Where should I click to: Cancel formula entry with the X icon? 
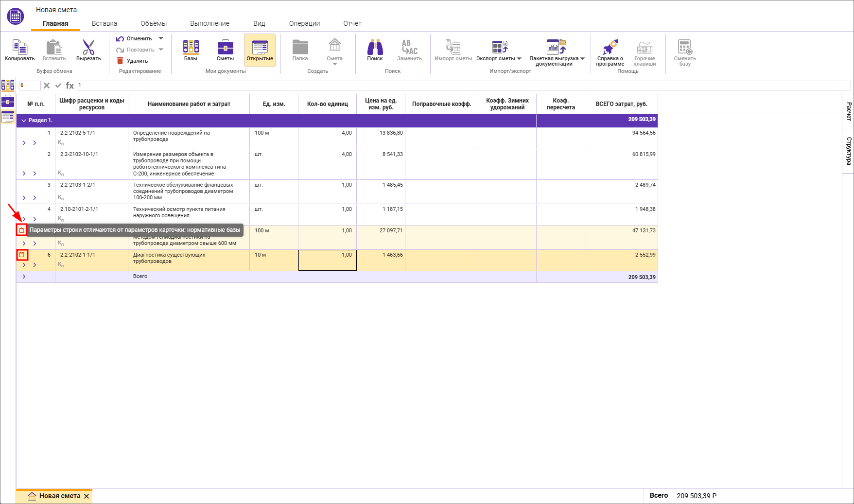click(47, 86)
